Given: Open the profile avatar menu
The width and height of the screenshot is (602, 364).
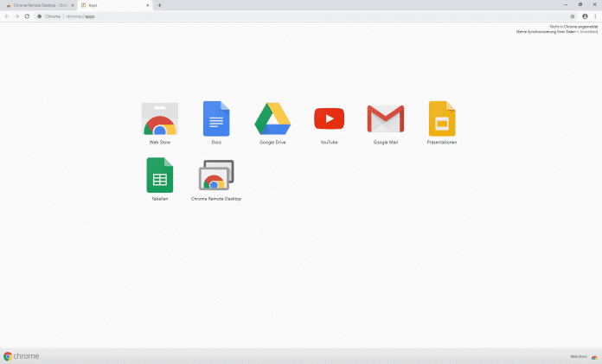Looking at the screenshot, I should point(585,16).
